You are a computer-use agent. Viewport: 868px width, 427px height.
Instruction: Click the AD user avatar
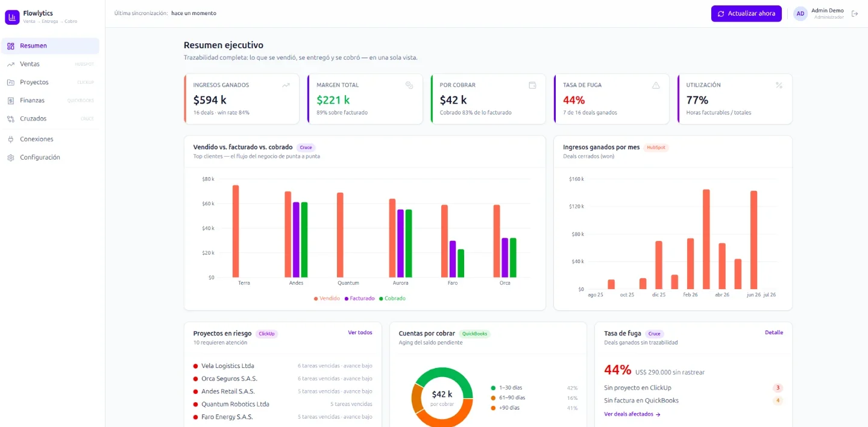[x=800, y=13]
